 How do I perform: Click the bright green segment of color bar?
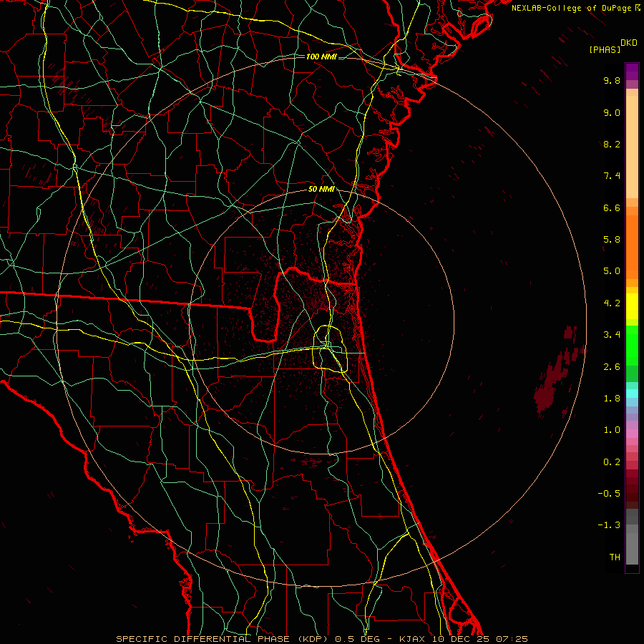pyautogui.click(x=632, y=345)
